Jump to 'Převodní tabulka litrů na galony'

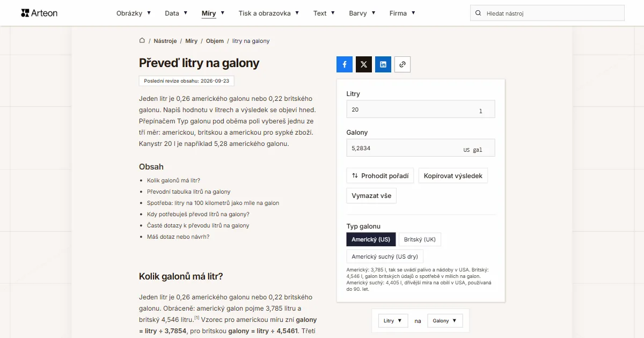click(189, 192)
